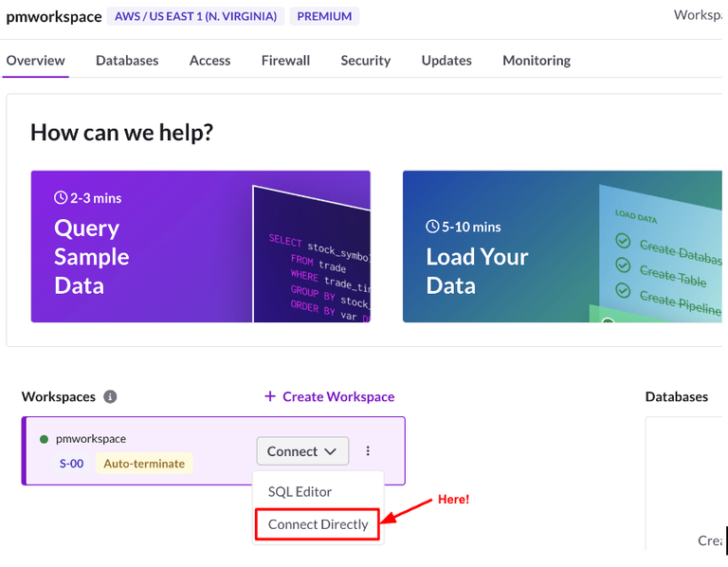Switch to the Updates tab
The height and width of the screenshot is (567, 728).
tap(446, 61)
